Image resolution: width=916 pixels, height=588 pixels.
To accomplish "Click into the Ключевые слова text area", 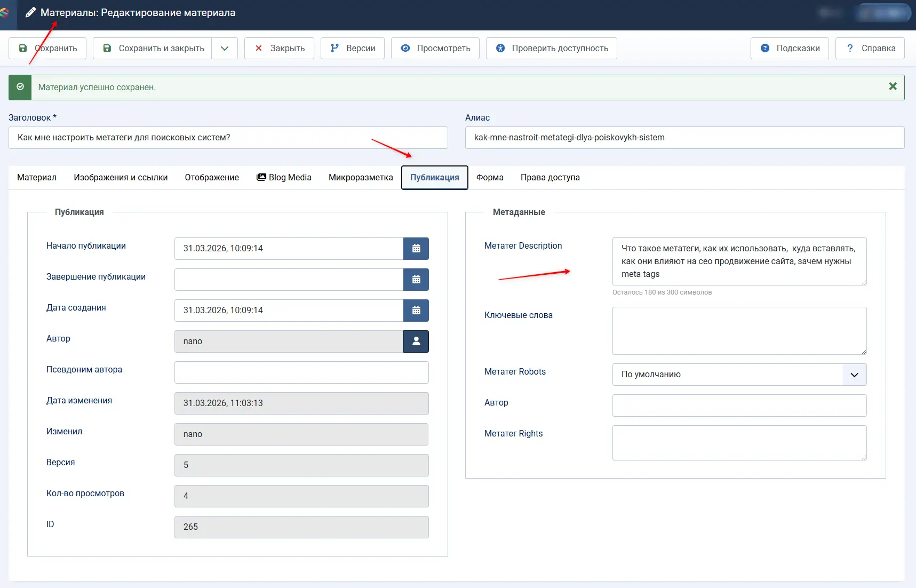I will pyautogui.click(x=739, y=331).
